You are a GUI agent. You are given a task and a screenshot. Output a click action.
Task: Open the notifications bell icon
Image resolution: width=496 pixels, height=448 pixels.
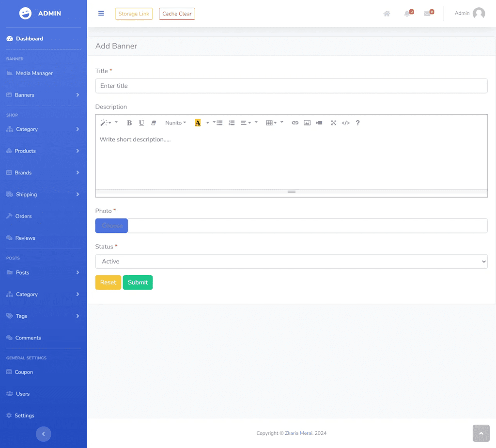coord(407,14)
